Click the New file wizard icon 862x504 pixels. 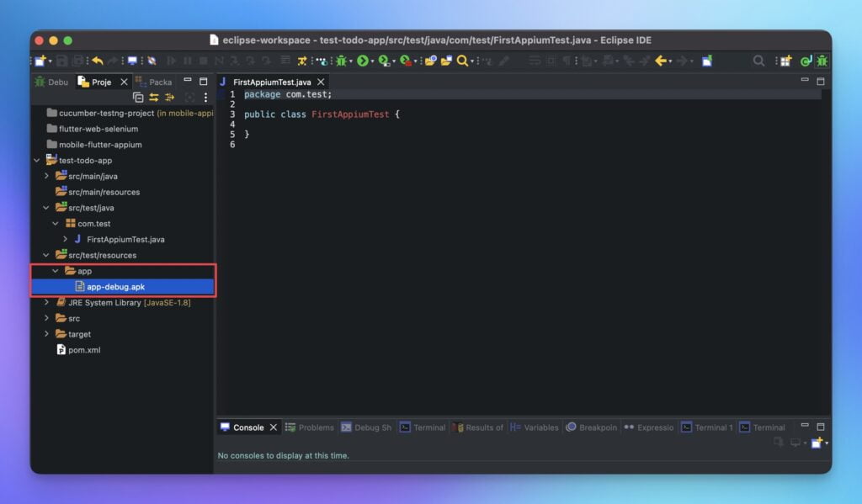click(x=40, y=61)
